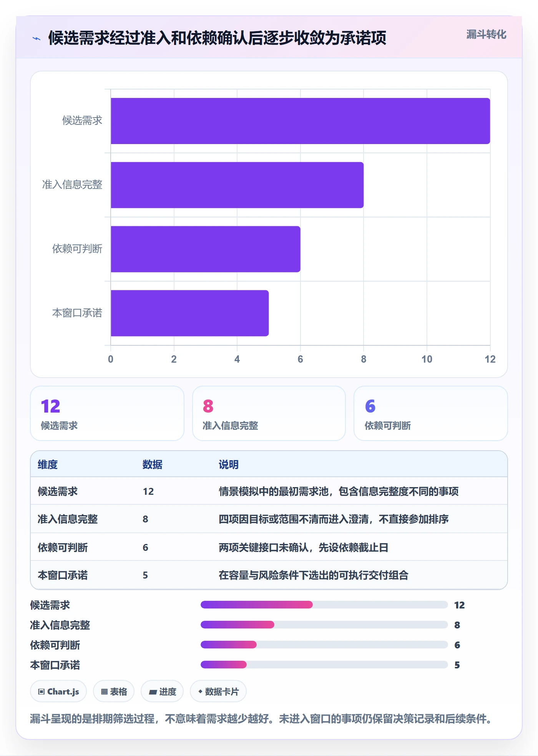The height and width of the screenshot is (756, 538).
Task: Click the lightning icon beside the title
Action: pyautogui.click(x=37, y=38)
